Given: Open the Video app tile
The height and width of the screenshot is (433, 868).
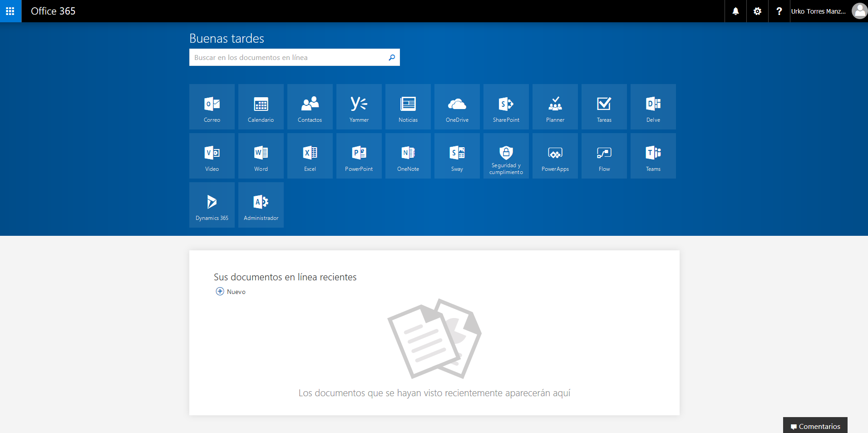Looking at the screenshot, I should click(212, 156).
